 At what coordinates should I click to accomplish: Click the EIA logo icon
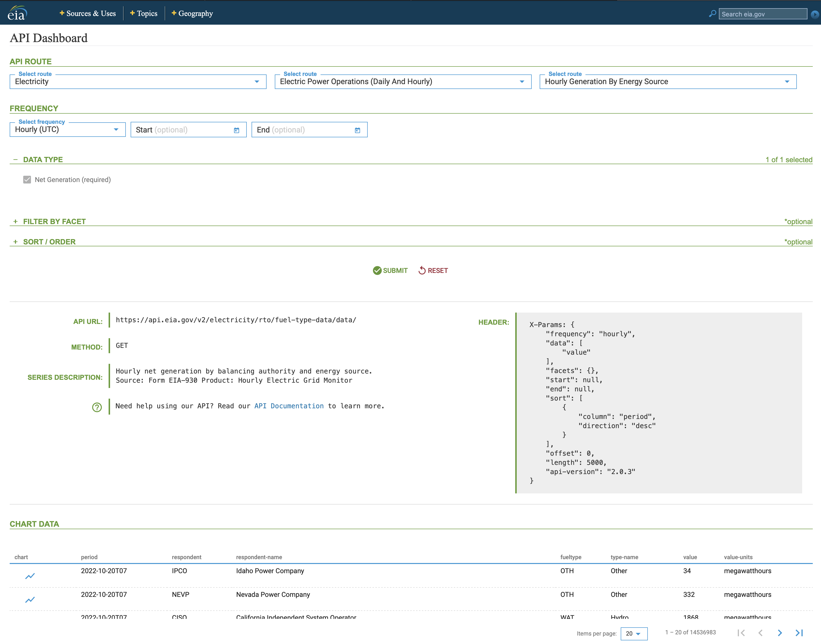17,13
